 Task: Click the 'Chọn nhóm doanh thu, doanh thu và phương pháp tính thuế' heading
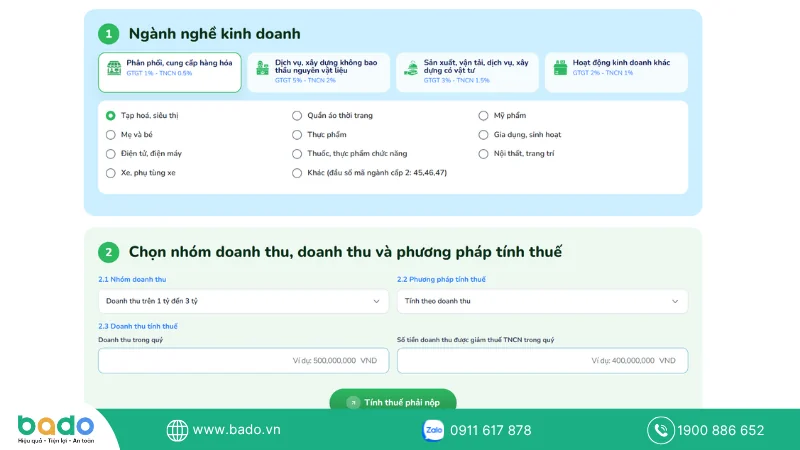pos(345,252)
